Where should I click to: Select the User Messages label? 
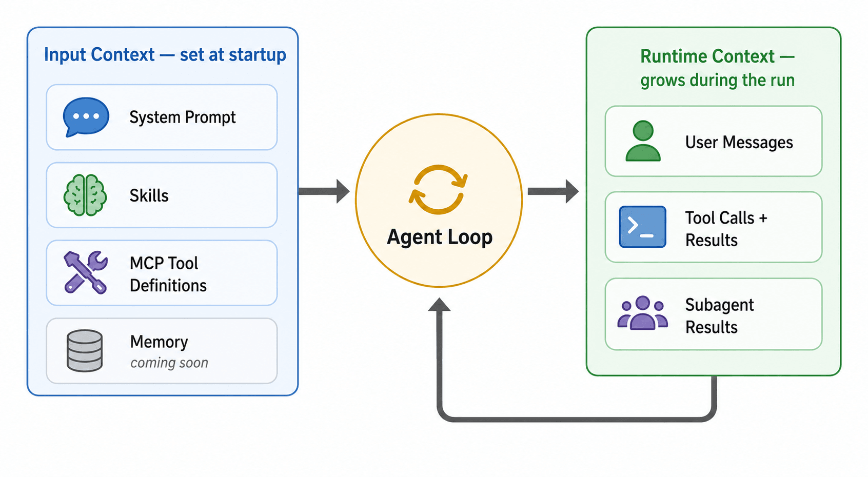[x=739, y=142]
